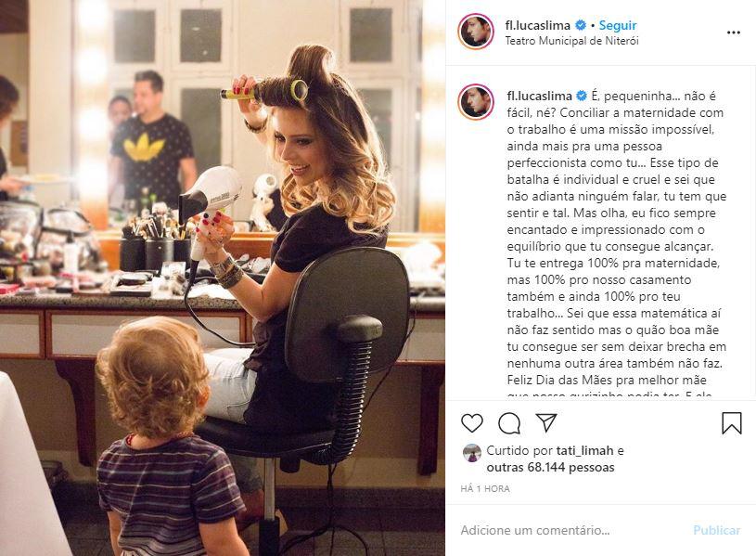
Task: Open the three-dot more options menu
Action: (x=734, y=32)
